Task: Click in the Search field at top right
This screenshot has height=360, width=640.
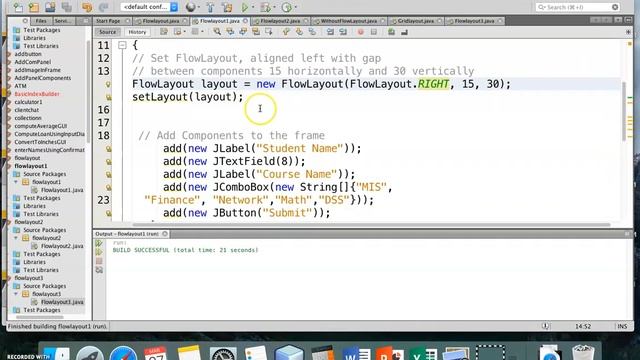Action: point(578,7)
